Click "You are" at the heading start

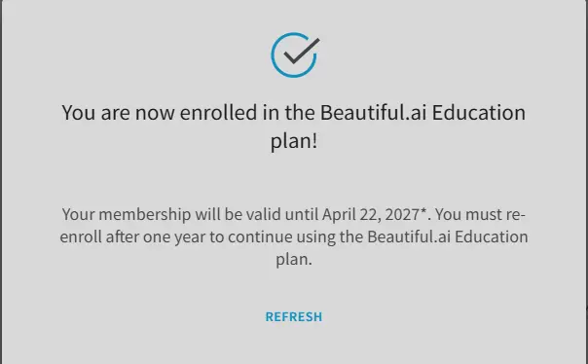[x=96, y=113]
